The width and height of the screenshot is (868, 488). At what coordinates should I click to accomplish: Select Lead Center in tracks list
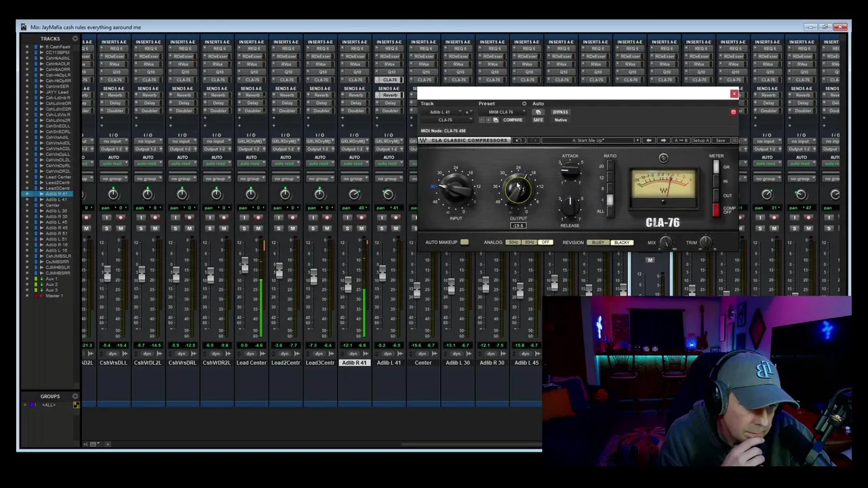(x=58, y=177)
